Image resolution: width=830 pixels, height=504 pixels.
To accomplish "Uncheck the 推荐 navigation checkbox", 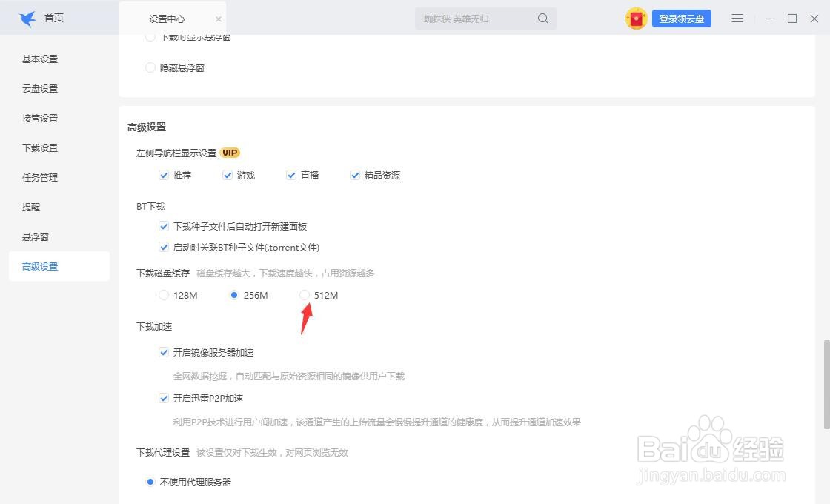I will pos(164,175).
